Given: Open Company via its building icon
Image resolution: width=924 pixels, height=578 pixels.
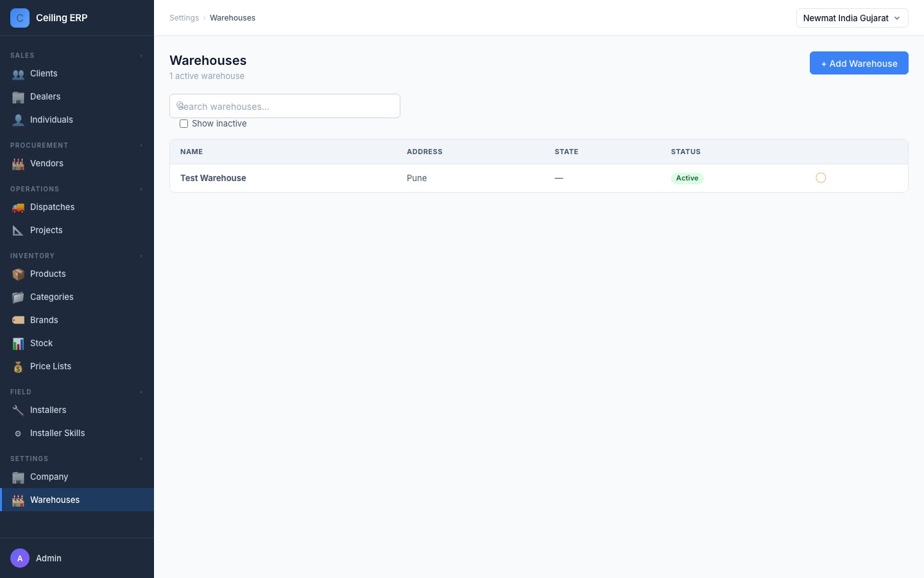Looking at the screenshot, I should click(x=18, y=477).
